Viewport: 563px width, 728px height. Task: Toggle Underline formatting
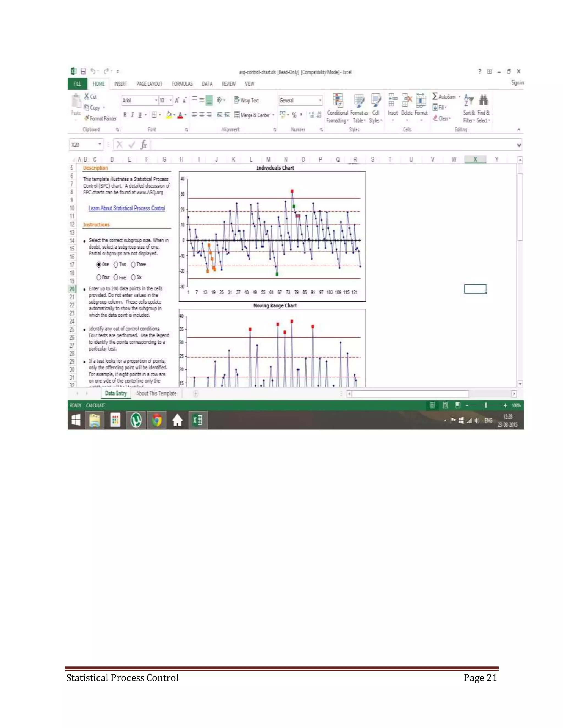click(140, 115)
